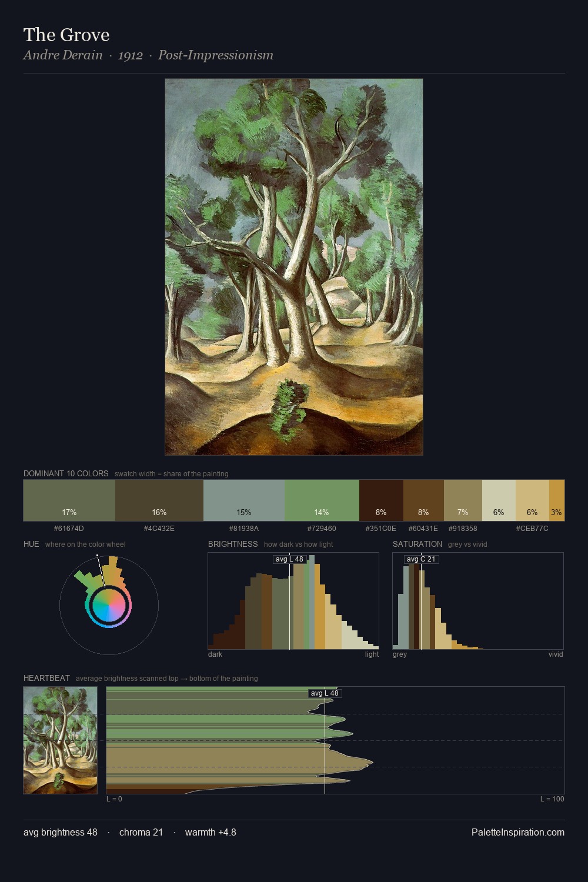
Task: Select the green 14% color swatch
Action: 322,500
